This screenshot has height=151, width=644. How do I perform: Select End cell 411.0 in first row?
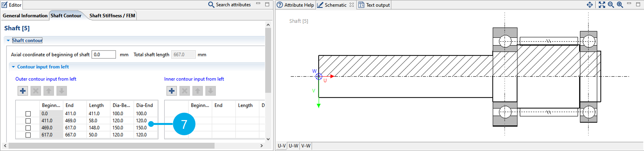(75, 114)
